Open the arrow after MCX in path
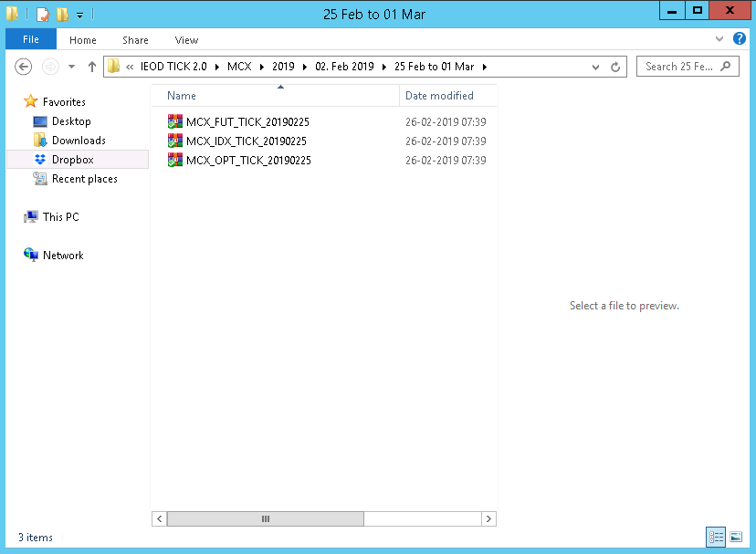Screen dimensions: 756x554 [262, 67]
